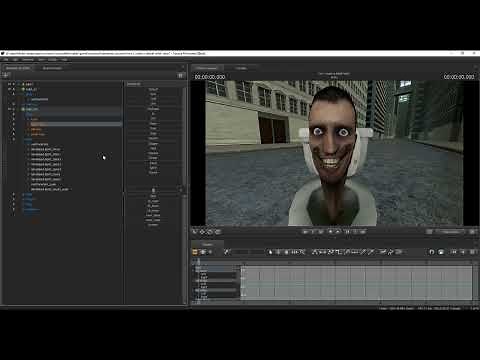The image size is (480, 360).
Task: Open the View menu
Action: [41, 60]
